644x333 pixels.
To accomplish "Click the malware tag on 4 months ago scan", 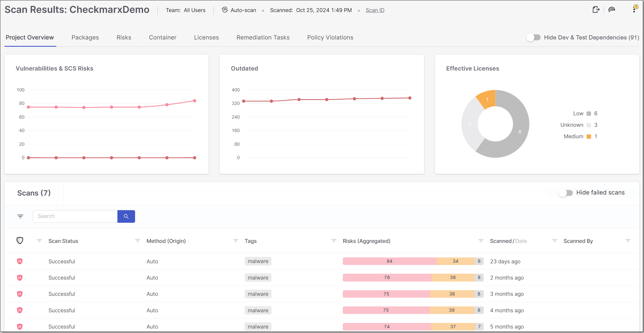I will point(258,310).
